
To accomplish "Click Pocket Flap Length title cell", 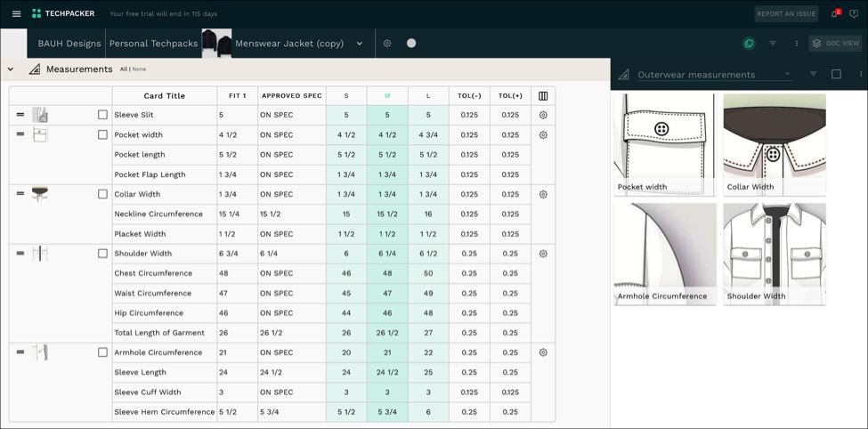I will (x=165, y=175).
